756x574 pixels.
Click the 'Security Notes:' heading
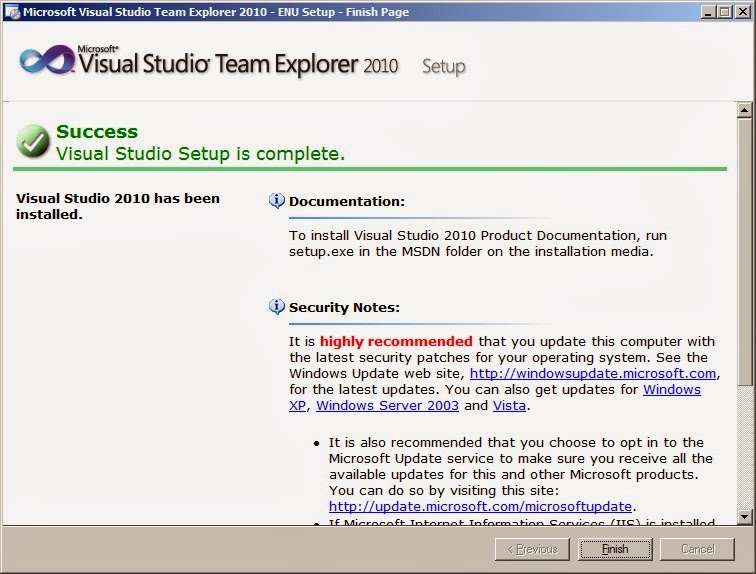(x=344, y=307)
